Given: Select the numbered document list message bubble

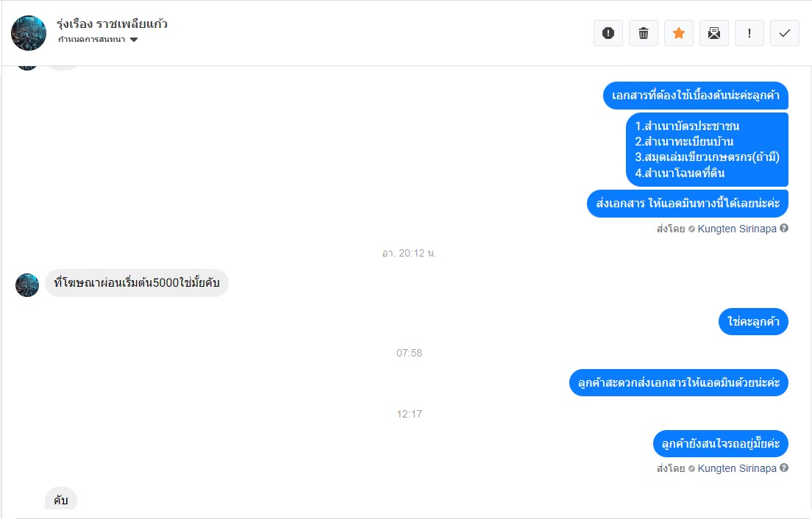Looking at the screenshot, I should [x=707, y=149].
